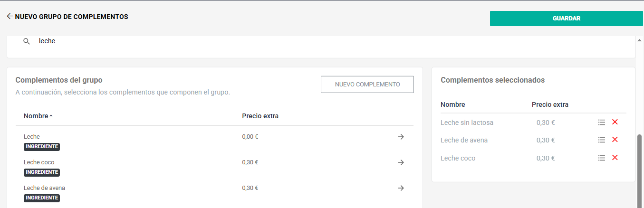644x208 pixels.
Task: Add Leche using its arrow icon
Action: click(401, 137)
